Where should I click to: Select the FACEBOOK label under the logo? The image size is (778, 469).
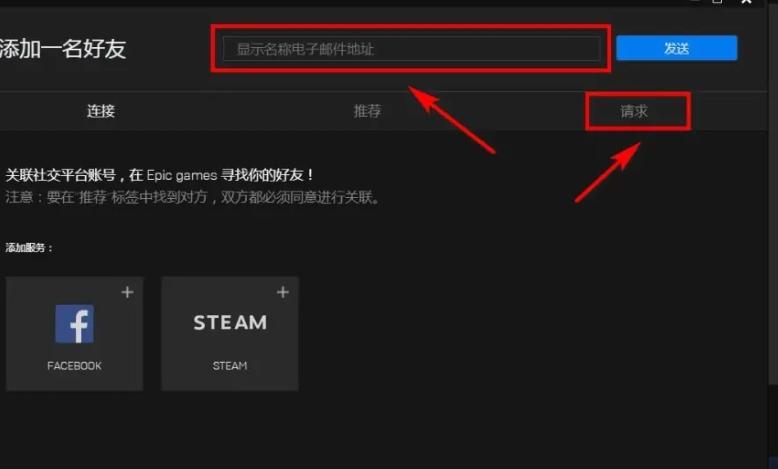coord(74,366)
